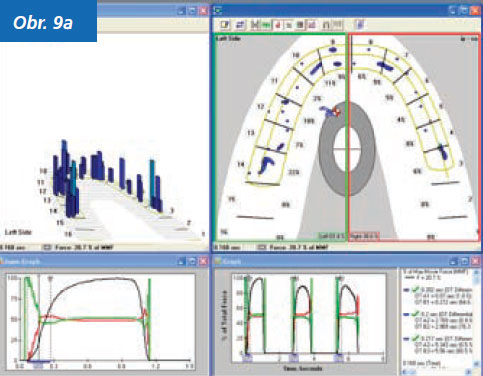483x376 pixels.
Task: Minimize the 3D view window
Action: pos(181,11)
